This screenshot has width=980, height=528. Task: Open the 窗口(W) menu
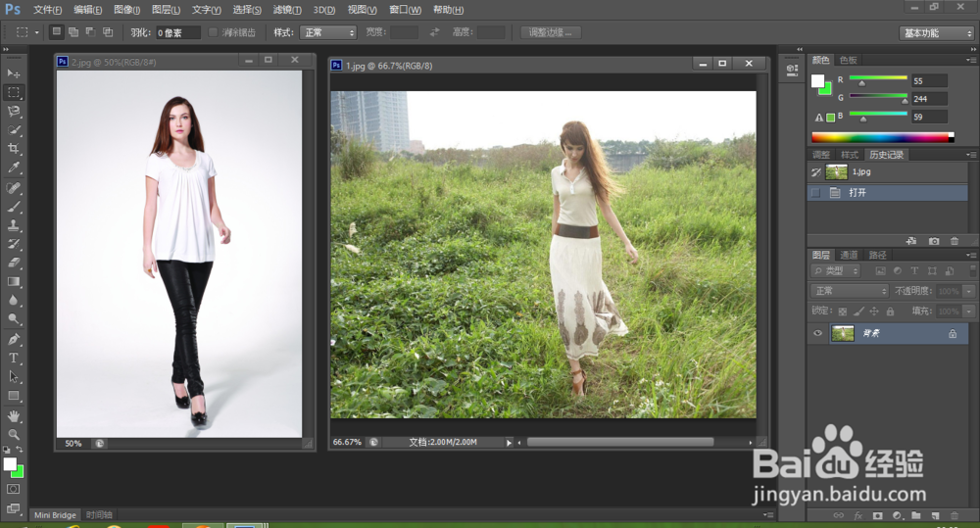pos(405,10)
